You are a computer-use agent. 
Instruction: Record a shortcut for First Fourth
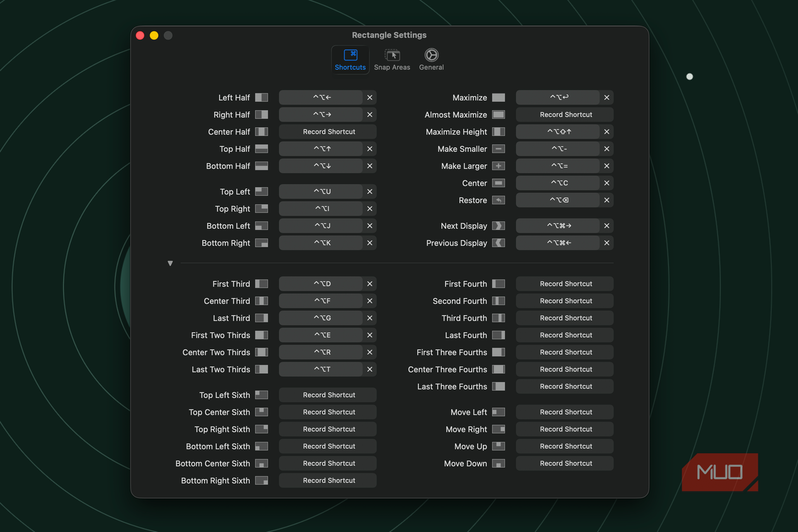pyautogui.click(x=565, y=284)
